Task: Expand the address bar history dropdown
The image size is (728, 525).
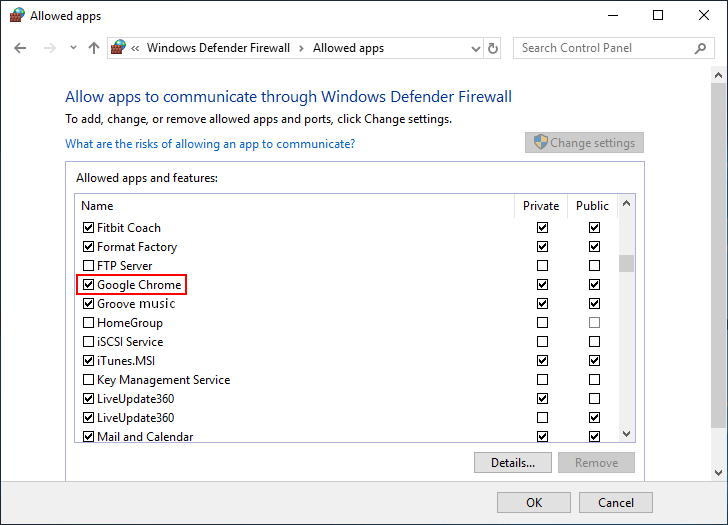Action: 475,48
